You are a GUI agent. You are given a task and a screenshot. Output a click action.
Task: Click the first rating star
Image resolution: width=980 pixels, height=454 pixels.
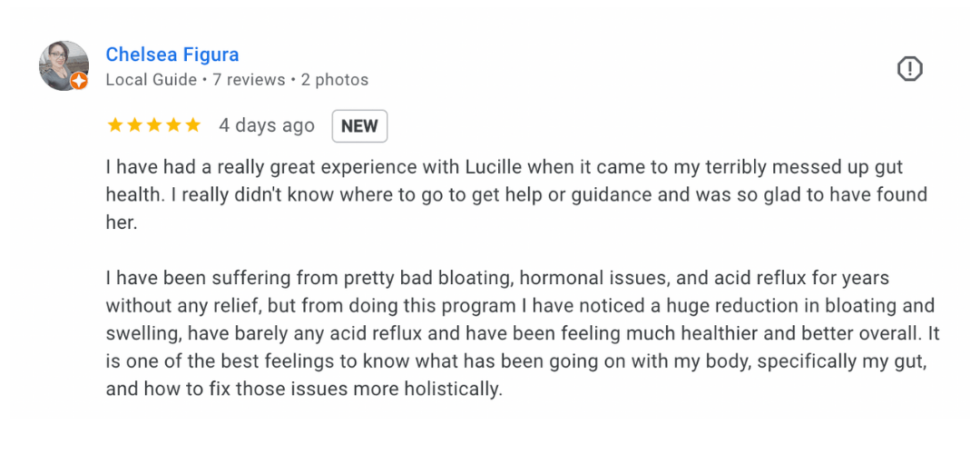[115, 125]
